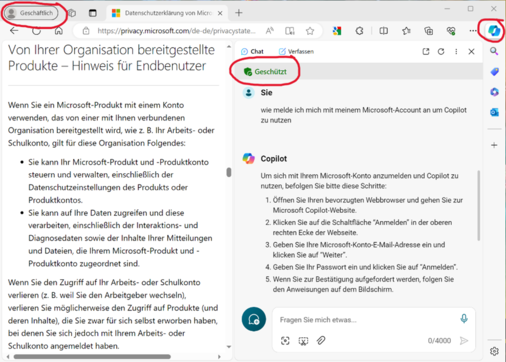This screenshot has width=506, height=362.
Task: Open Browser essentials heart icon
Action: pos(451,31)
